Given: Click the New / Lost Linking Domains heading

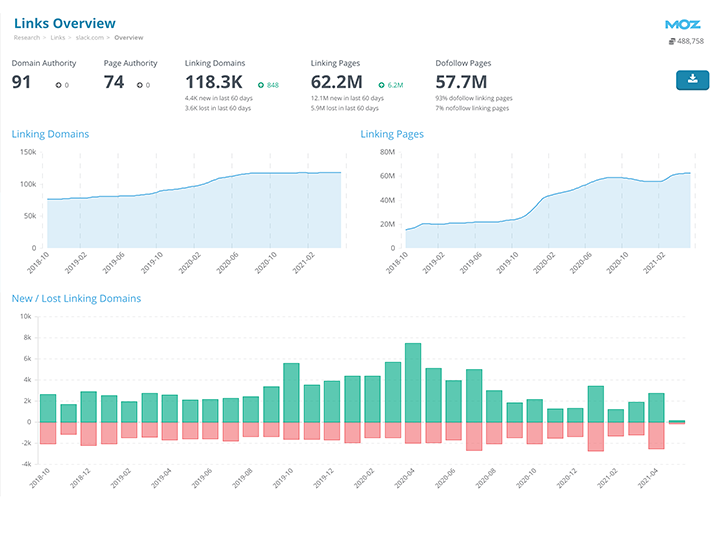Looking at the screenshot, I should pos(76,298).
